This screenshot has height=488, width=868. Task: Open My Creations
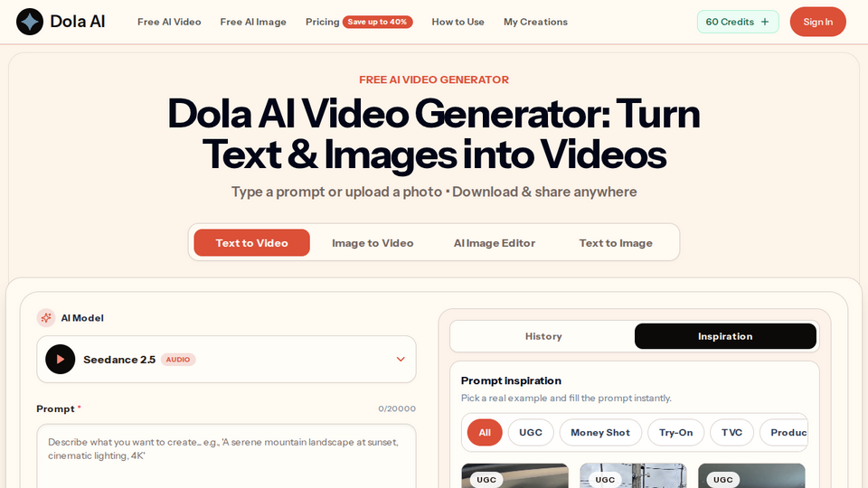point(535,22)
